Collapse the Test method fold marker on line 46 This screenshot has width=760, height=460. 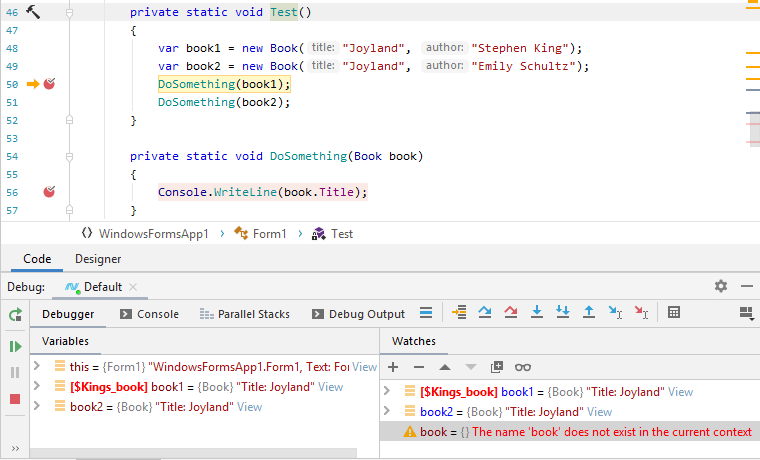tap(69, 13)
